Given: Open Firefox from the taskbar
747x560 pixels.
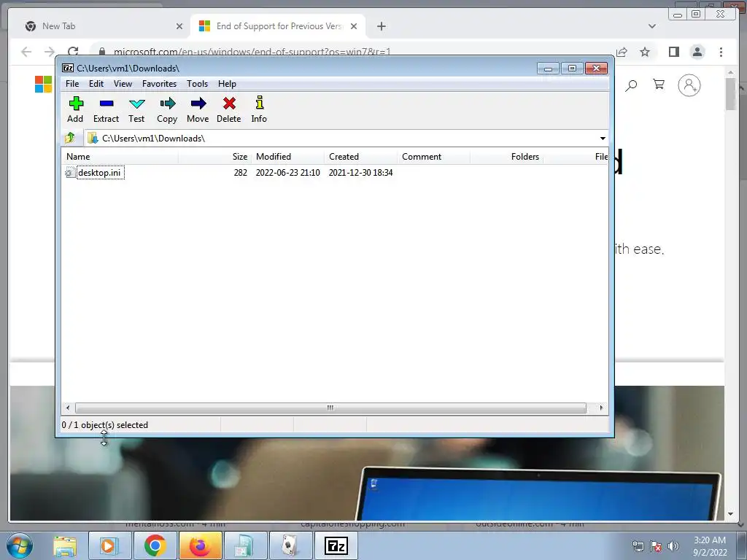Looking at the screenshot, I should pyautogui.click(x=201, y=545).
